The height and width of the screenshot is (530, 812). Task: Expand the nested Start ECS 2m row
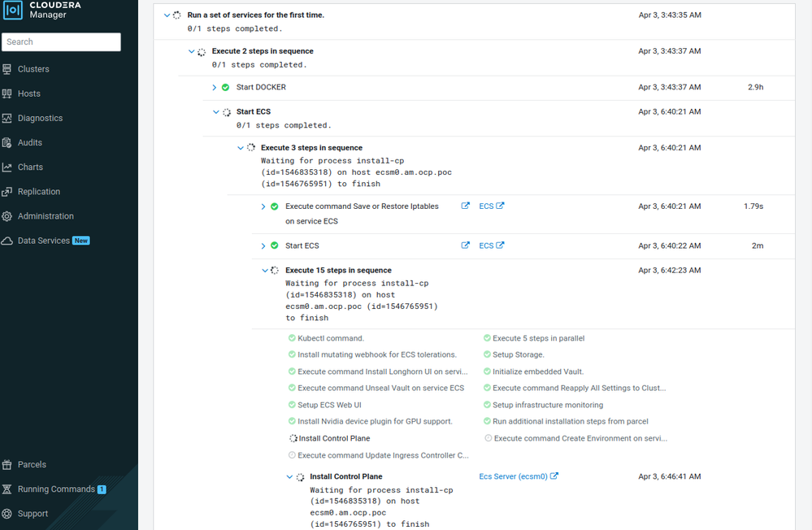pyautogui.click(x=263, y=246)
